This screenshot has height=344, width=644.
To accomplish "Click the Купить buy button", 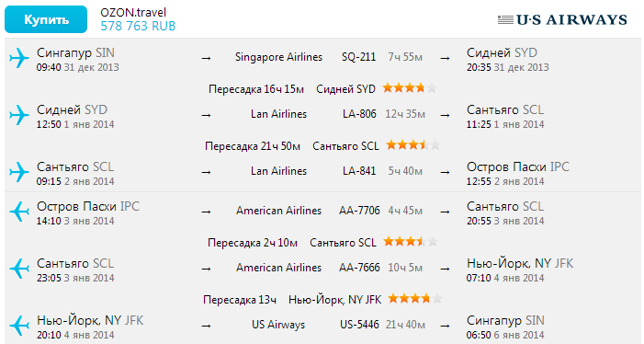I will click(x=46, y=19).
